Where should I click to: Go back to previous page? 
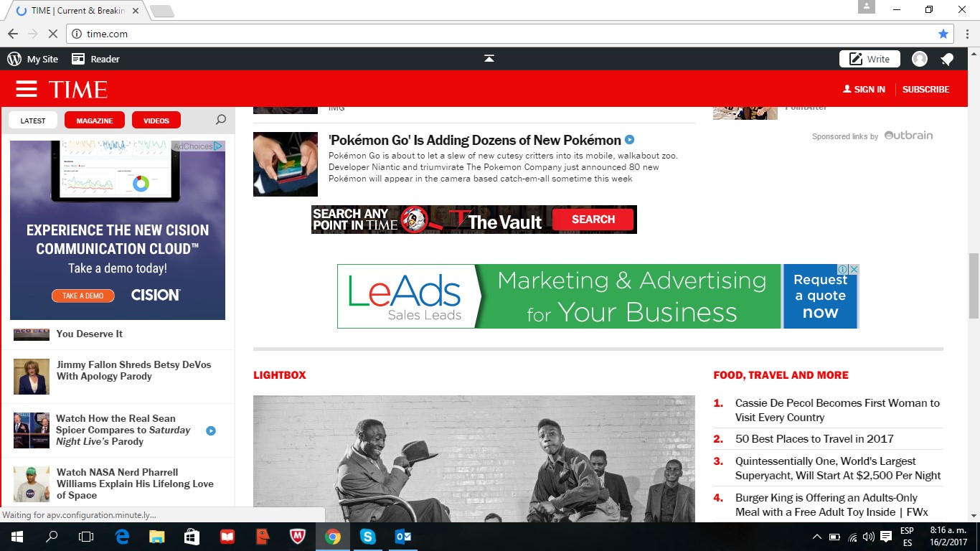click(13, 34)
